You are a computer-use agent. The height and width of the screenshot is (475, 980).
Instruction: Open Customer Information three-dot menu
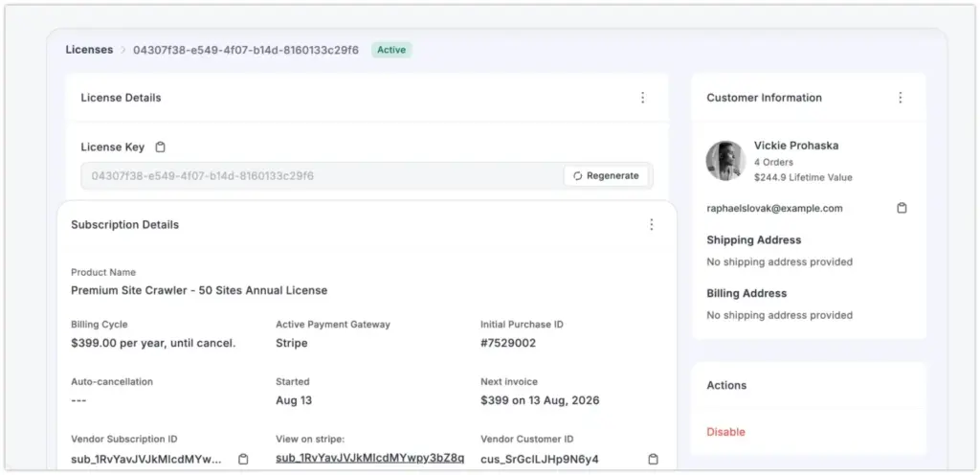coord(900,98)
